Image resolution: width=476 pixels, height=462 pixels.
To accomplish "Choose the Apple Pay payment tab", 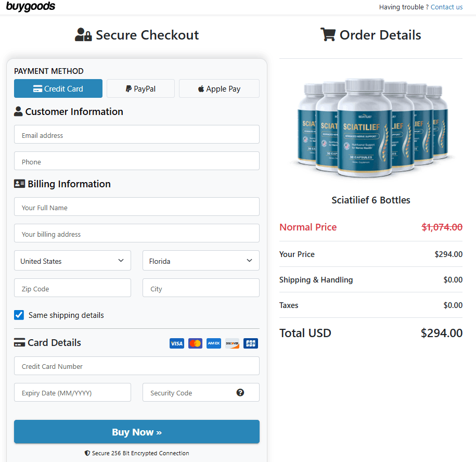I will 219,88.
